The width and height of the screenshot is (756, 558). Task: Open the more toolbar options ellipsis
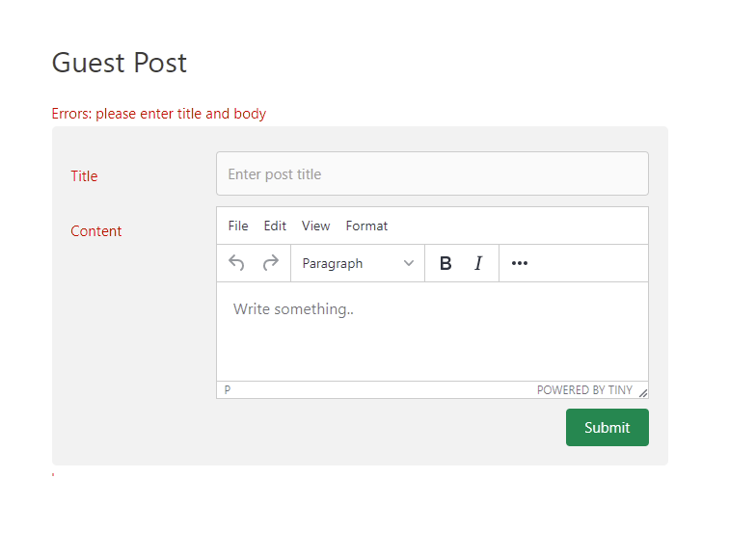click(519, 263)
